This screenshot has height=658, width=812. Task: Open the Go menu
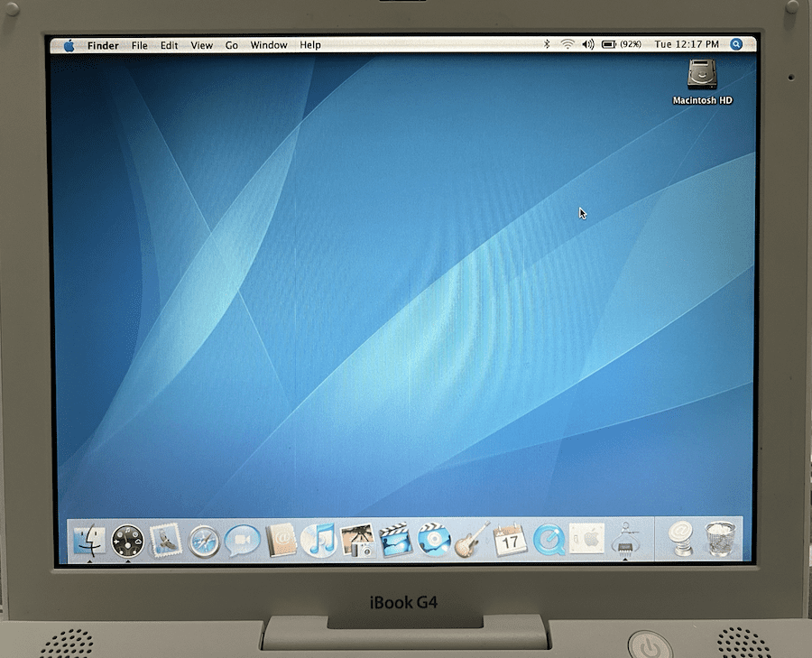pyautogui.click(x=232, y=46)
